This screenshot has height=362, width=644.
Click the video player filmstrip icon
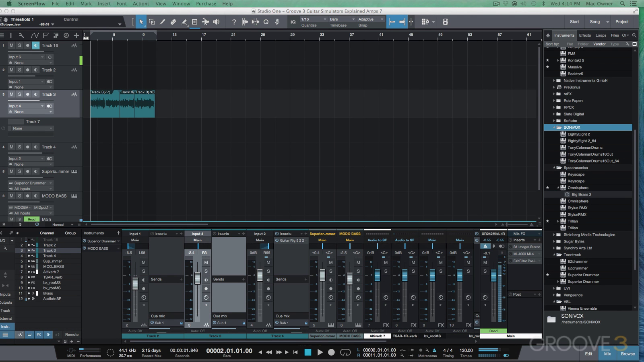pyautogui.click(x=445, y=22)
